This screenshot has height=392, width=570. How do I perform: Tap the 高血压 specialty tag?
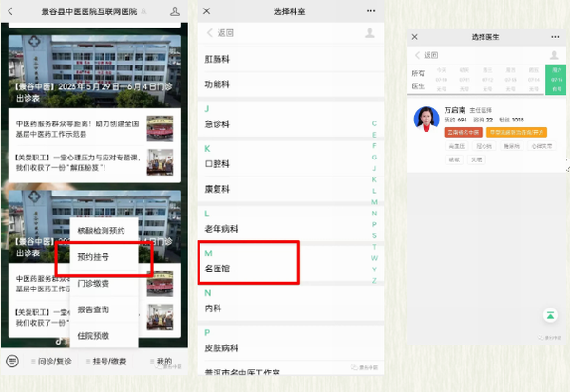[456, 146]
